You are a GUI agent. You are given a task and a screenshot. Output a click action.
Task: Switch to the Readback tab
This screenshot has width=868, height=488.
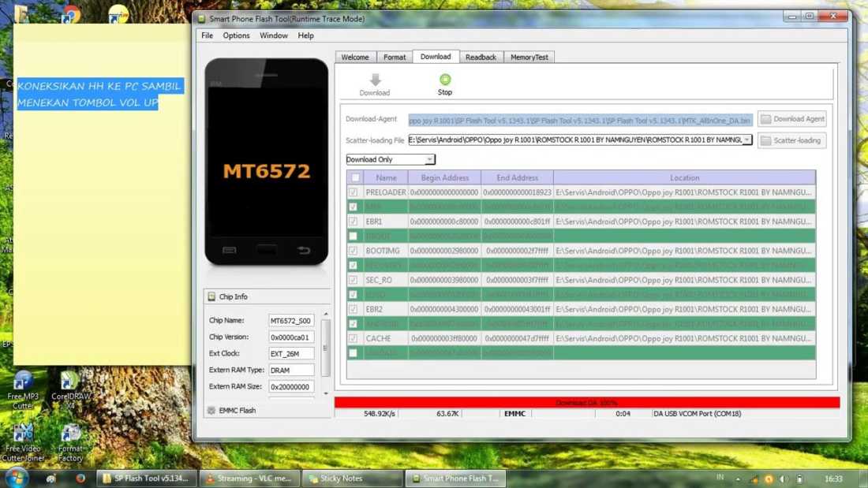point(481,57)
